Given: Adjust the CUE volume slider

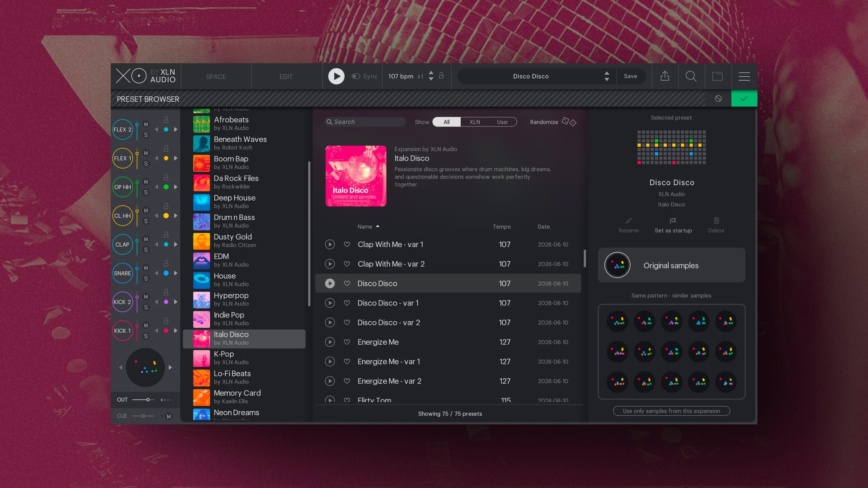Looking at the screenshot, I should tap(143, 416).
